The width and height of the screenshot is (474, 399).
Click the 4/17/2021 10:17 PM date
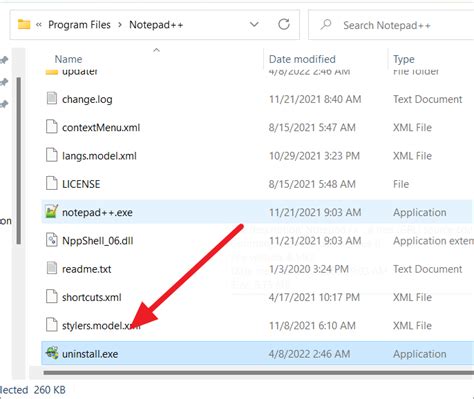(314, 297)
